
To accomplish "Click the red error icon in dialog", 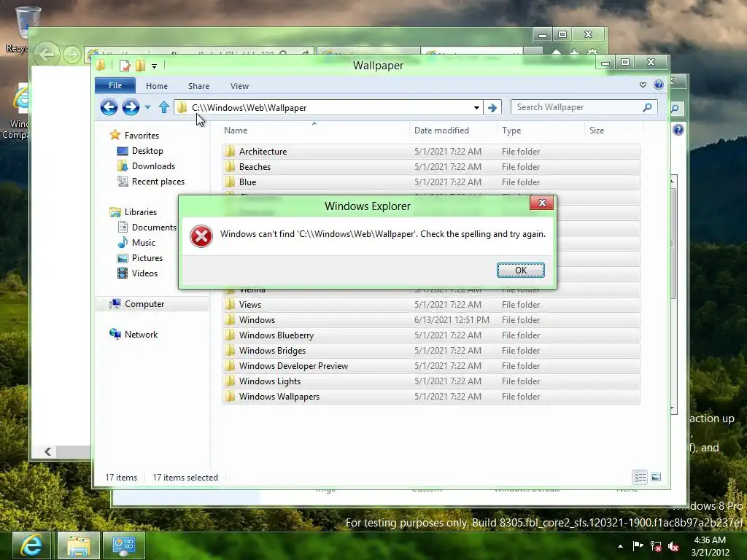I will (x=201, y=236).
